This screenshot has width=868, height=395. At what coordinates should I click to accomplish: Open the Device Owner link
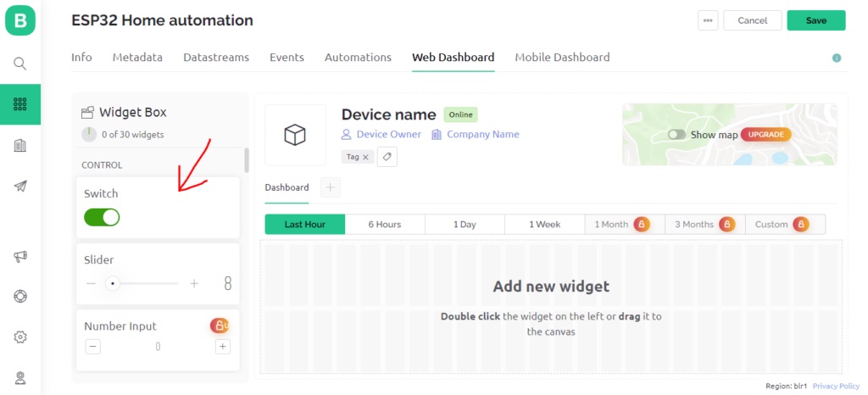pyautogui.click(x=388, y=135)
